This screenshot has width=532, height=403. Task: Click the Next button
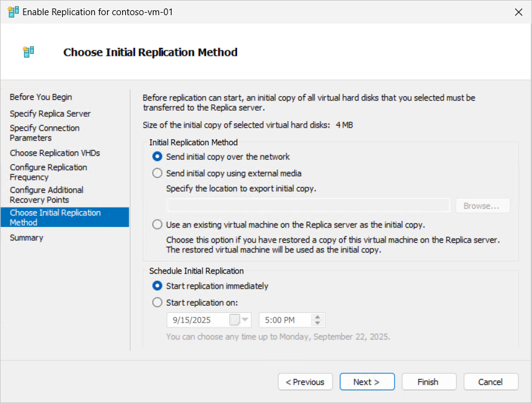click(366, 382)
